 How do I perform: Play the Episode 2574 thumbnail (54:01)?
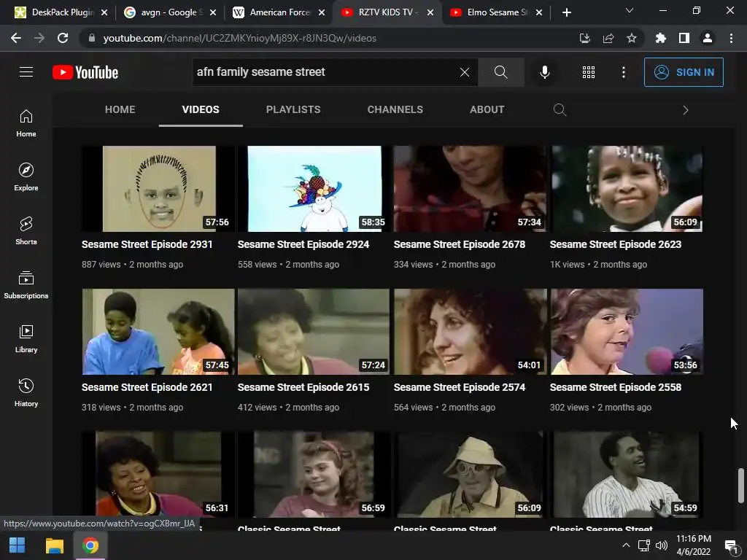(471, 332)
